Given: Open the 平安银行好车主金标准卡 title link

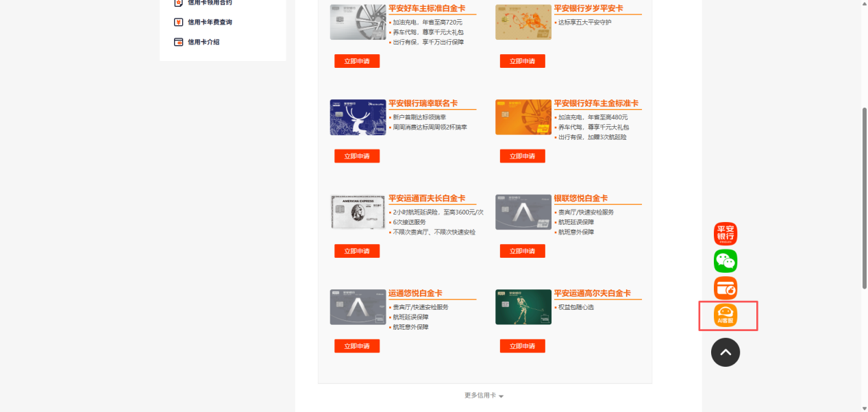Looking at the screenshot, I should (596, 104).
